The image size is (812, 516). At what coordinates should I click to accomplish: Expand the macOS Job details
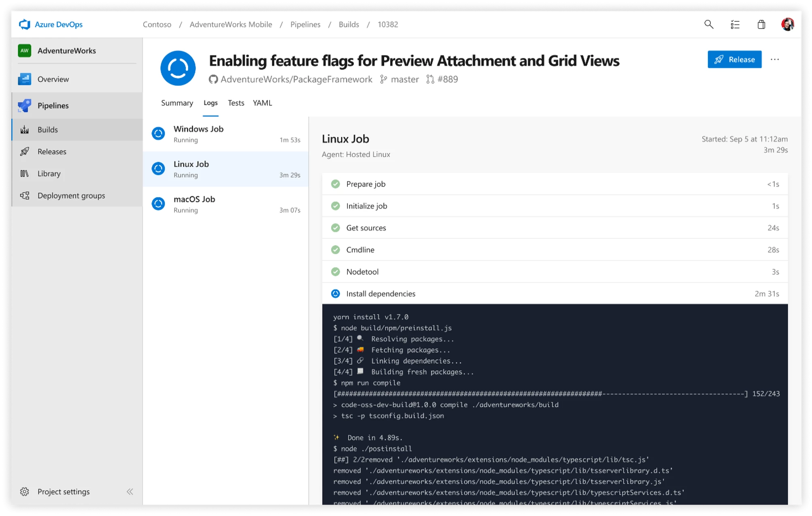(x=227, y=203)
